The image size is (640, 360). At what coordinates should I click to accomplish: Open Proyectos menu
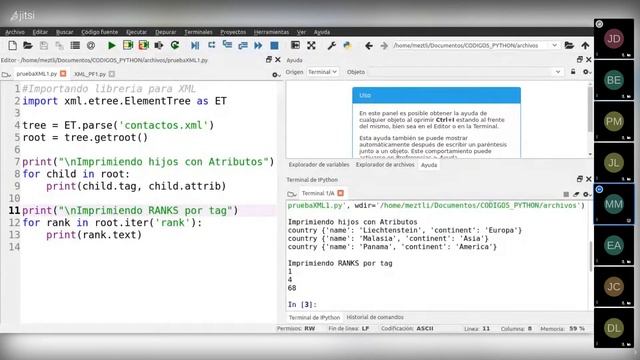(233, 32)
